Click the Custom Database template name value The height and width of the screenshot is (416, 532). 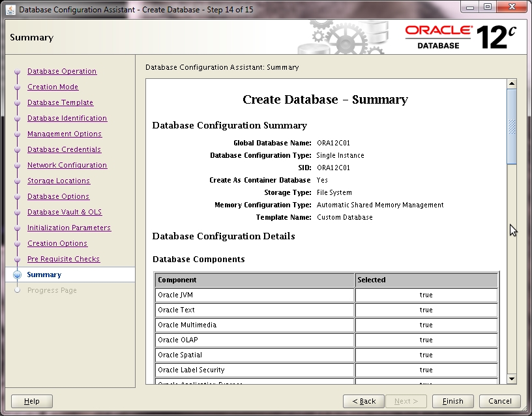345,217
